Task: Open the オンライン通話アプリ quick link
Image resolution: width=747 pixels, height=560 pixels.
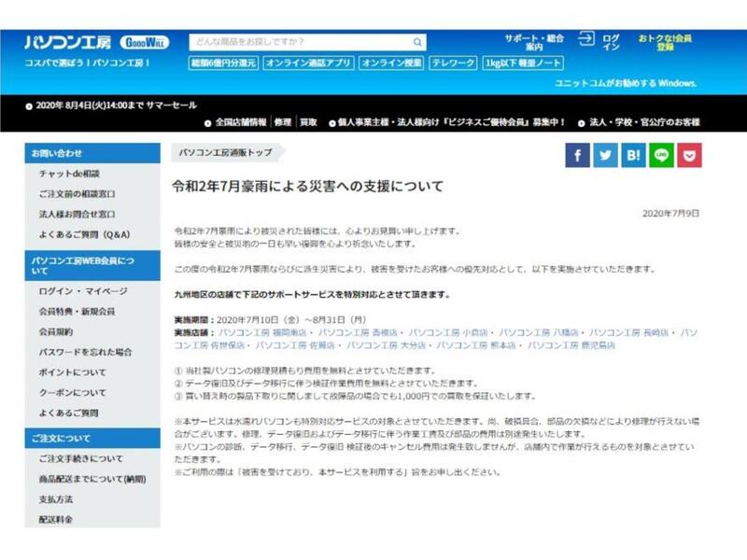Action: (308, 63)
